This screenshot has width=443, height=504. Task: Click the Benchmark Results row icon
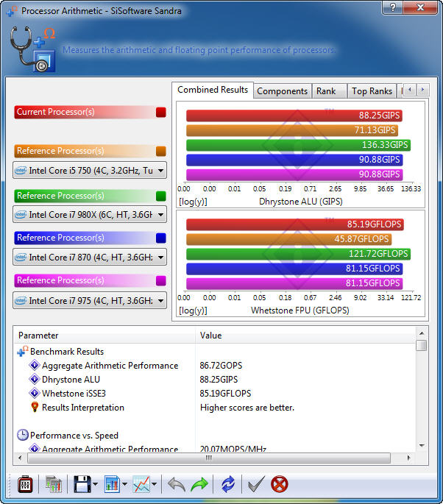[23, 351]
